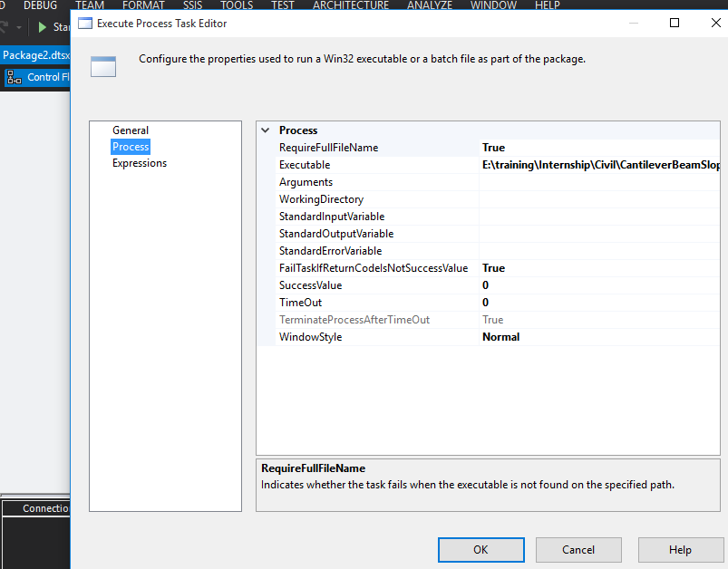Open the caret dropdown beside the redo arrow
Image resolution: width=728 pixels, height=569 pixels.
tap(18, 27)
